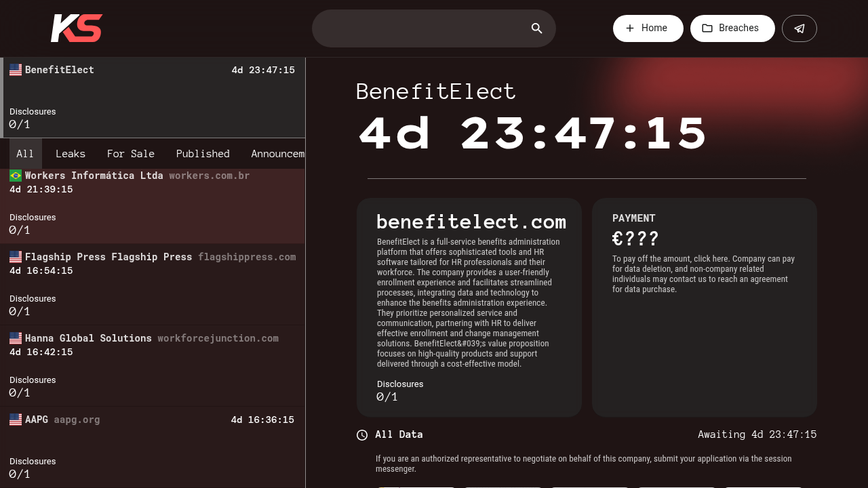
Task: Switch to the For Sale tab
Action: (x=131, y=154)
